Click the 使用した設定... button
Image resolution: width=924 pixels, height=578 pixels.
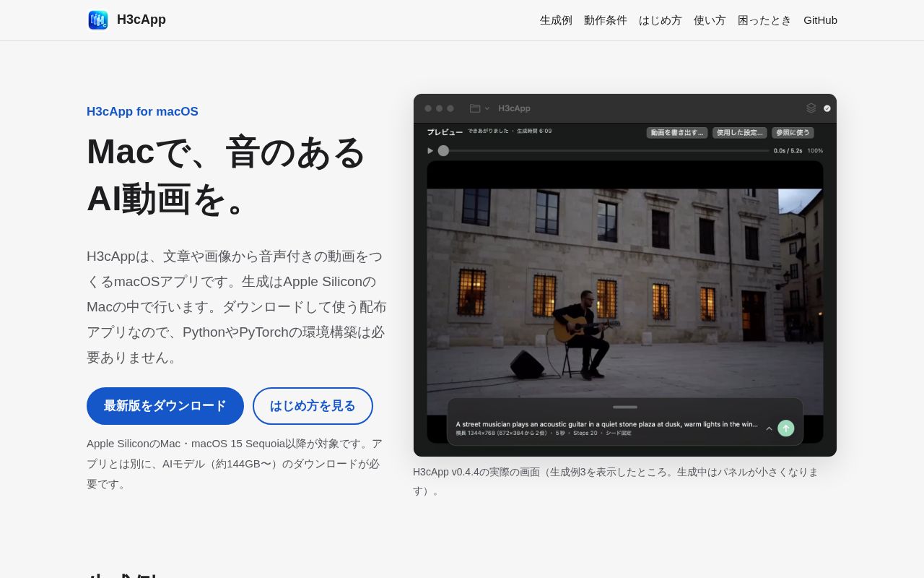(x=740, y=133)
